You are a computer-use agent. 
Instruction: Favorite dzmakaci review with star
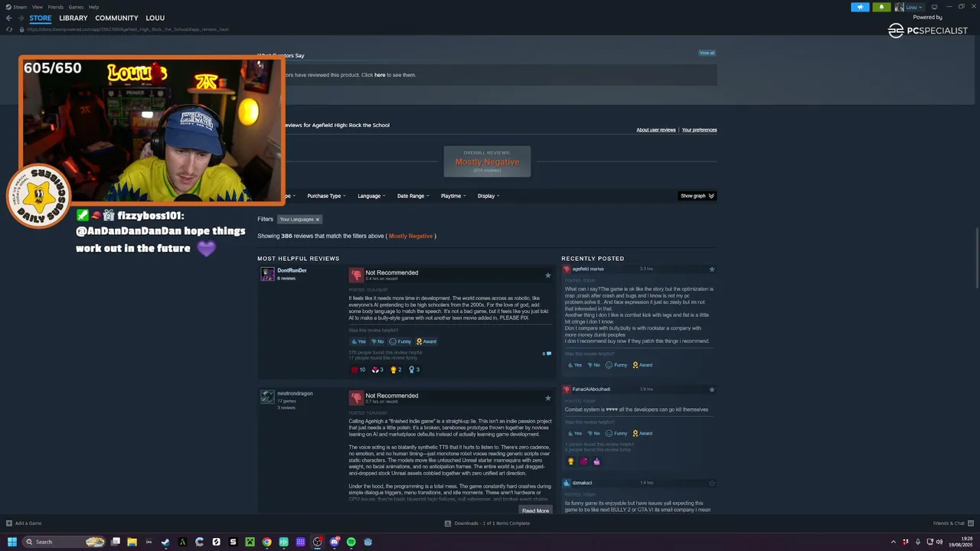[711, 483]
